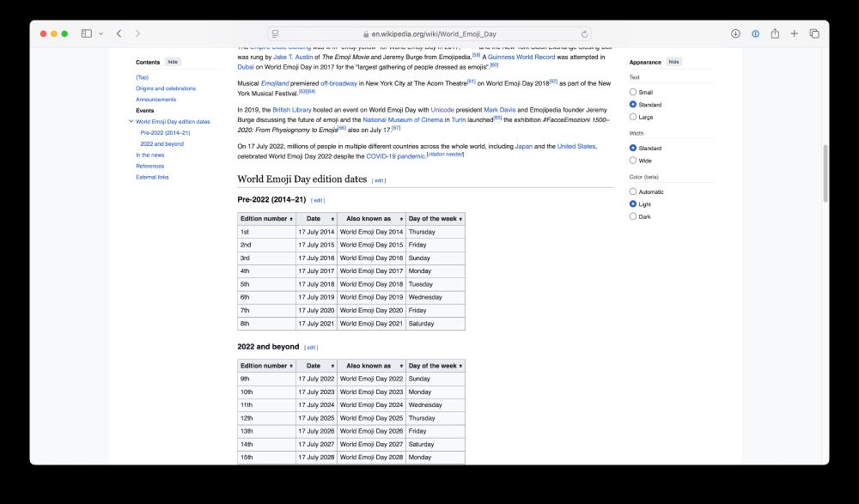Go to Pre-2022 (2014–21) contents entry
The height and width of the screenshot is (504, 859).
(165, 132)
